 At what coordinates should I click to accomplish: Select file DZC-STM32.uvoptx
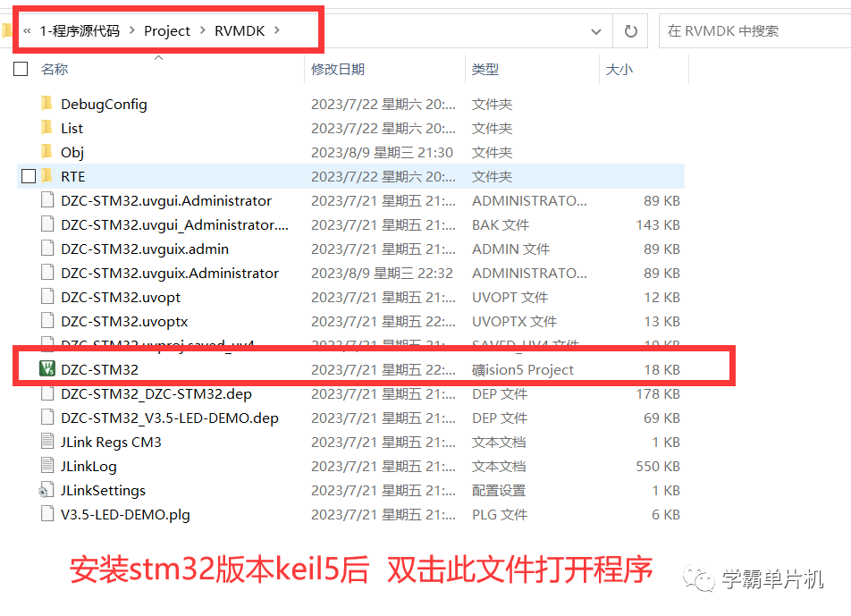(x=124, y=321)
